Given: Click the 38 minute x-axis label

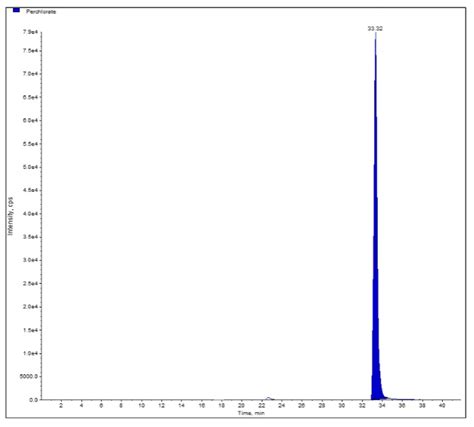Looking at the screenshot, I should [x=422, y=406].
